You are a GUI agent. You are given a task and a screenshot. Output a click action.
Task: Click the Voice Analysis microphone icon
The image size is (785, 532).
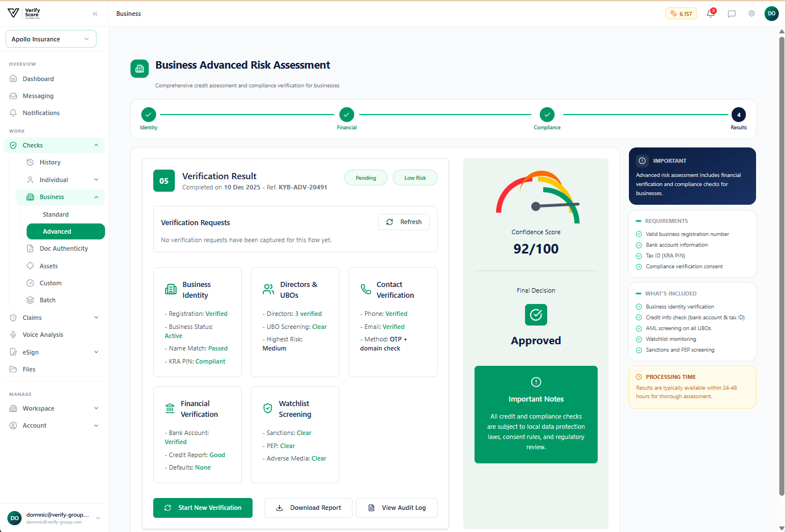[13, 335]
